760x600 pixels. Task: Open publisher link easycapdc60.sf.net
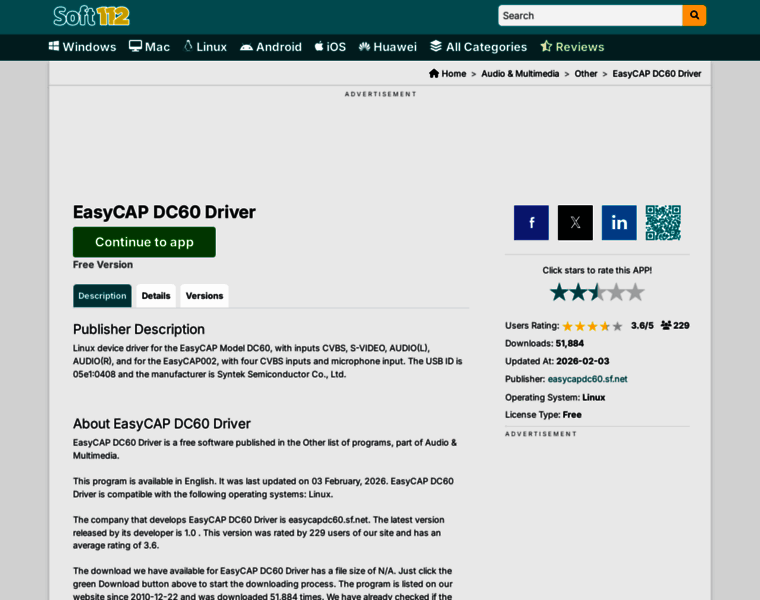click(587, 379)
